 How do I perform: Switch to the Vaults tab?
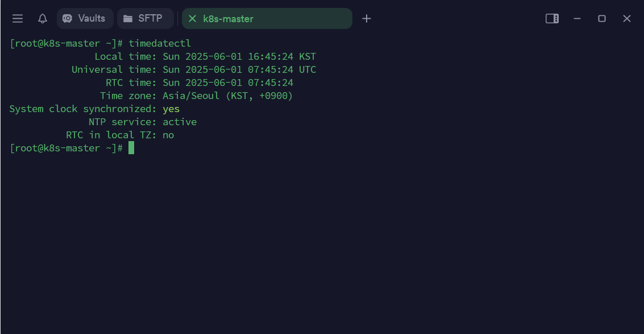(x=85, y=18)
